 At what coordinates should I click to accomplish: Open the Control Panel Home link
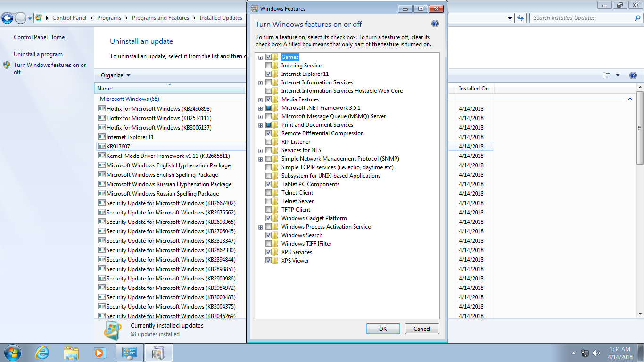click(39, 37)
